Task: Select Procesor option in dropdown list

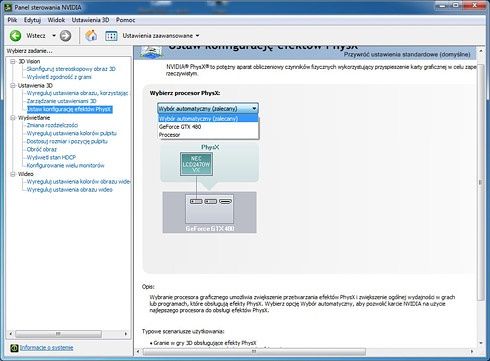Action: click(208, 135)
